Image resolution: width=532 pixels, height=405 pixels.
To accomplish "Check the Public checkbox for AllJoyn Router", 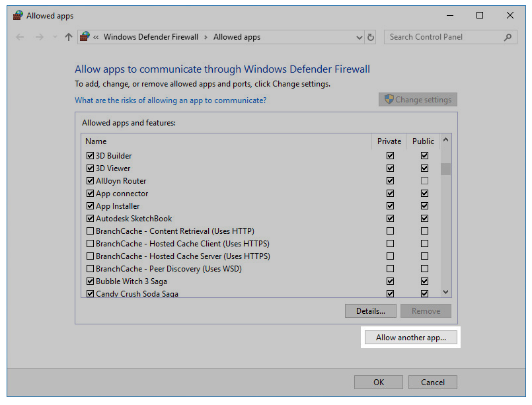I will coord(424,180).
